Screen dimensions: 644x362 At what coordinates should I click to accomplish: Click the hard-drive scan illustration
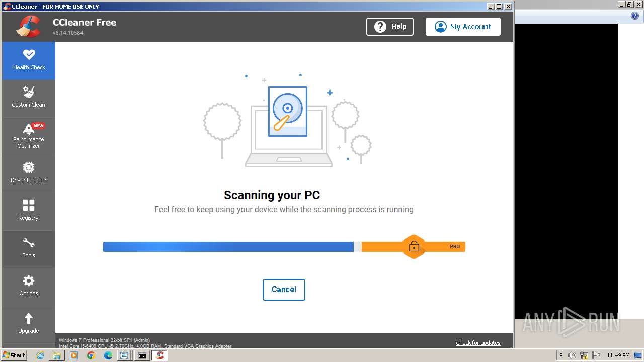[288, 112]
